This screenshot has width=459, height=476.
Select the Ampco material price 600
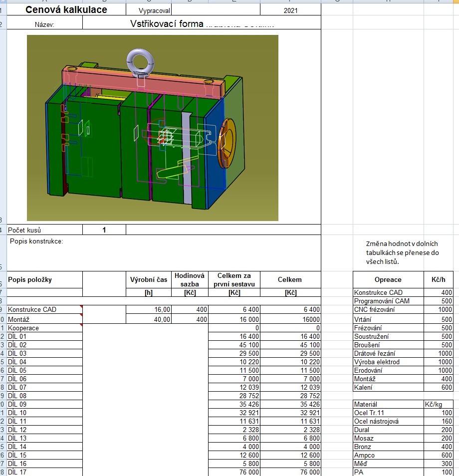pyautogui.click(x=439, y=455)
